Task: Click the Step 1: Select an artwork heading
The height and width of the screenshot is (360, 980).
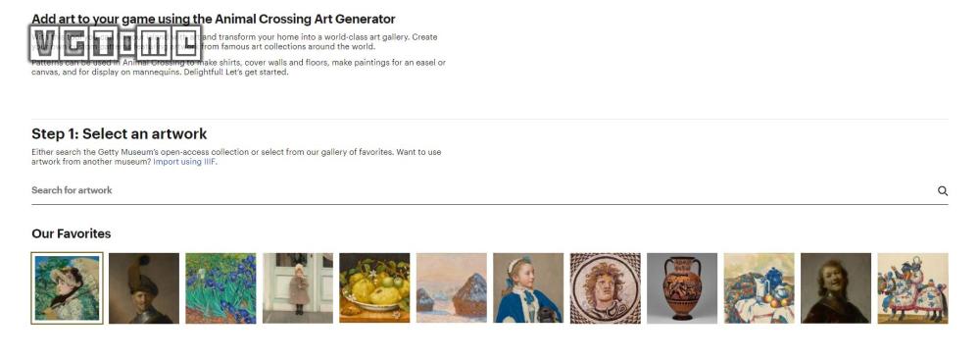Action: pyautogui.click(x=119, y=134)
